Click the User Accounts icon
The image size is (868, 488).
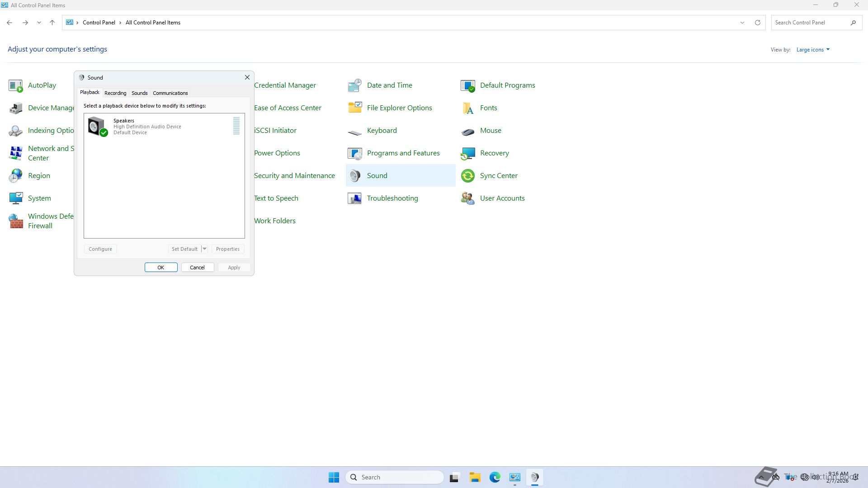click(468, 198)
